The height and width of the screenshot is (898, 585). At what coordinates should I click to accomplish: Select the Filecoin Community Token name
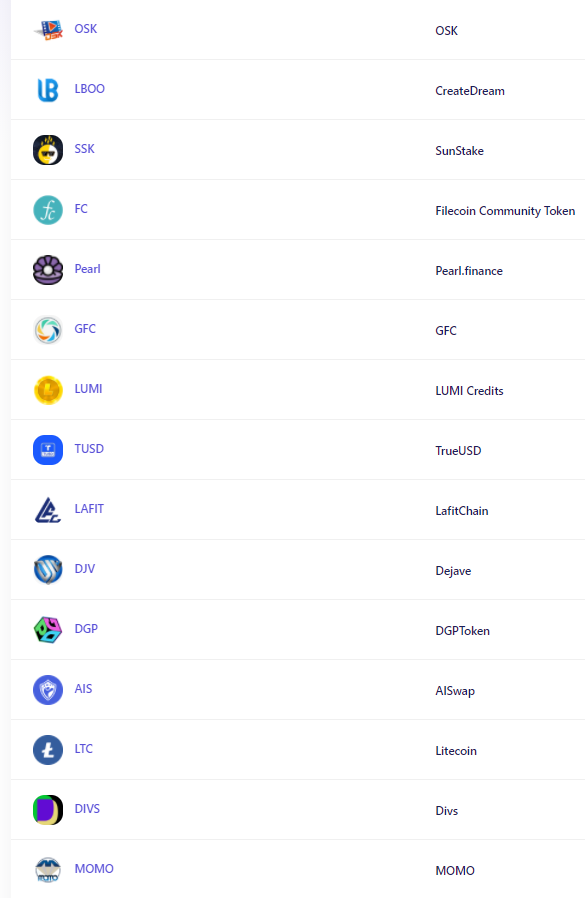click(505, 211)
